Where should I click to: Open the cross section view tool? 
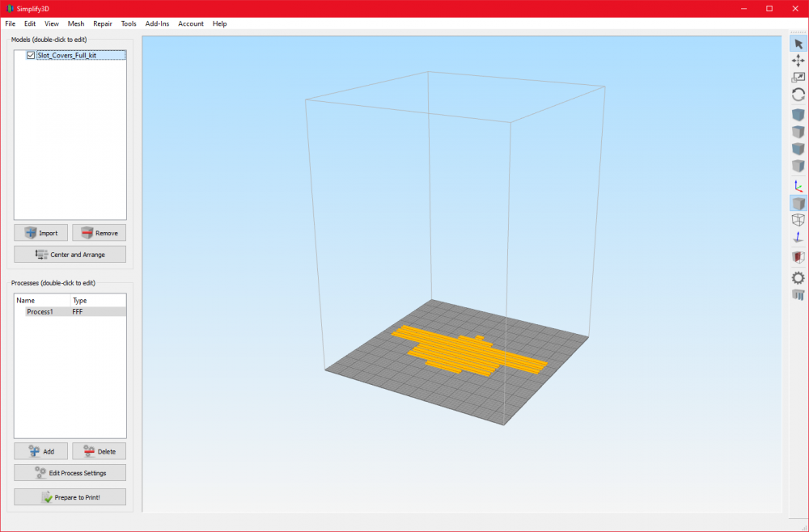[798, 257]
